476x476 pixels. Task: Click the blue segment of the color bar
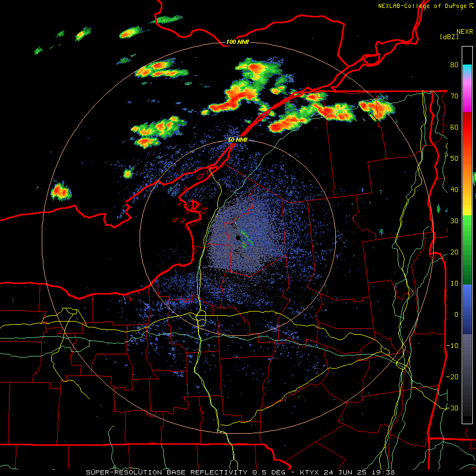pos(467,309)
